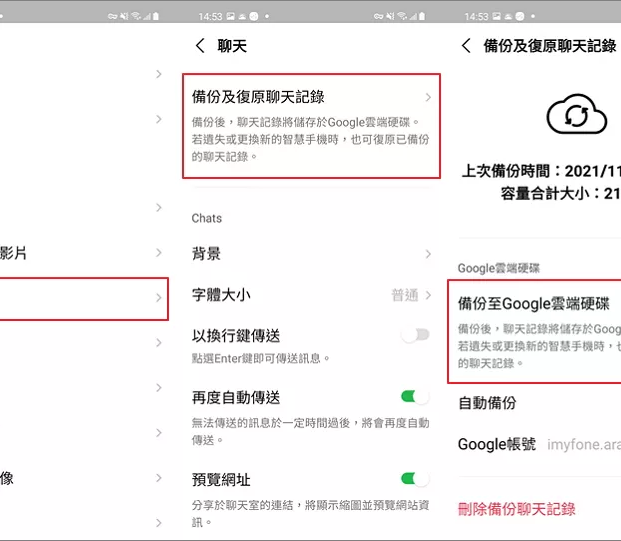Open the 自動備份 option
The height and width of the screenshot is (541, 621).
(487, 403)
